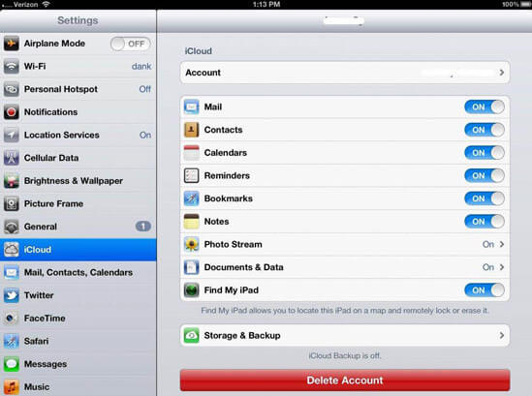The width and height of the screenshot is (532, 396).
Task: Tap the Music note icon
Action: tap(12, 387)
